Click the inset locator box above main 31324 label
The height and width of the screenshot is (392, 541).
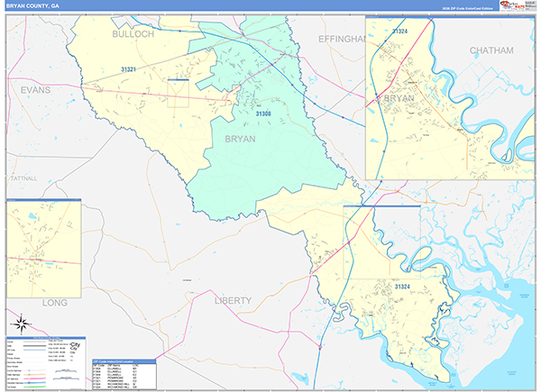tap(381, 242)
